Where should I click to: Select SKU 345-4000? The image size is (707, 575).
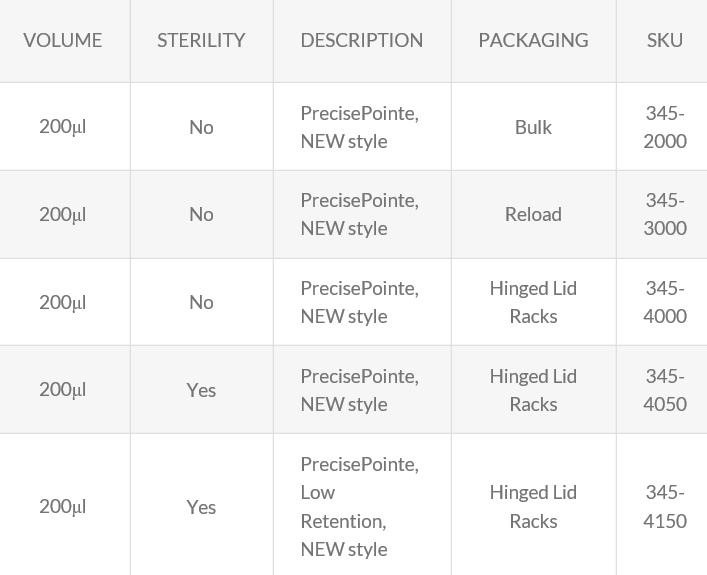click(665, 302)
